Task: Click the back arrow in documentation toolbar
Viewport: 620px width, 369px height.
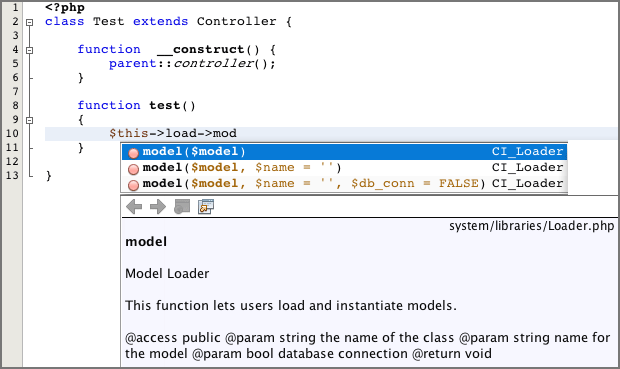Action: pos(134,206)
